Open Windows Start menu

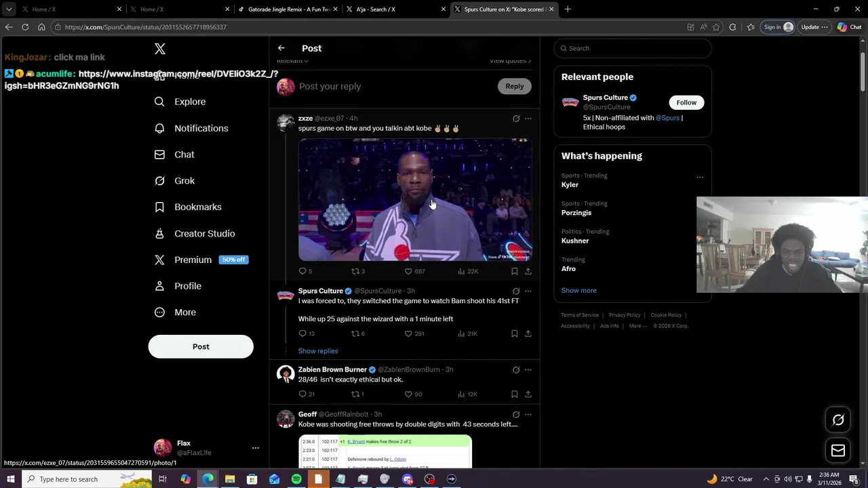tap(10, 479)
